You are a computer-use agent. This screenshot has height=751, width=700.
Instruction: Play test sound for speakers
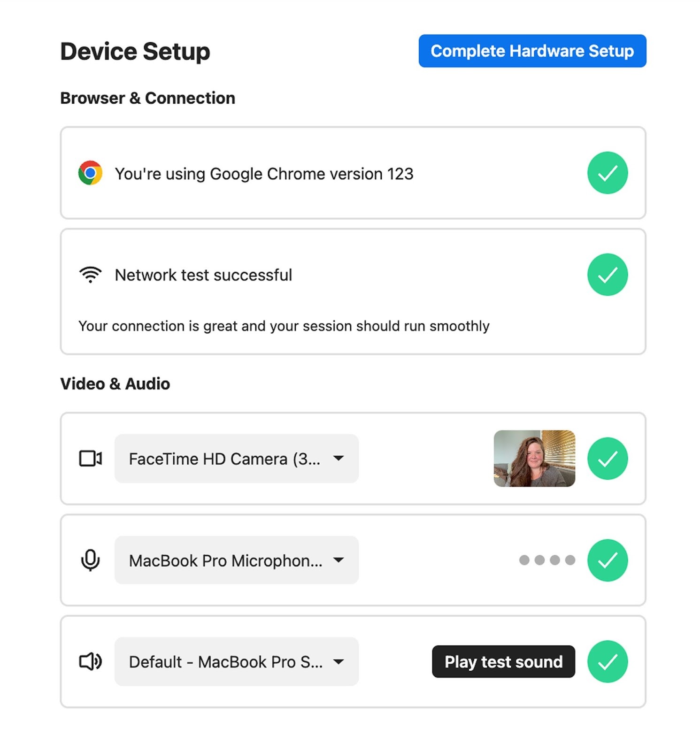point(503,661)
